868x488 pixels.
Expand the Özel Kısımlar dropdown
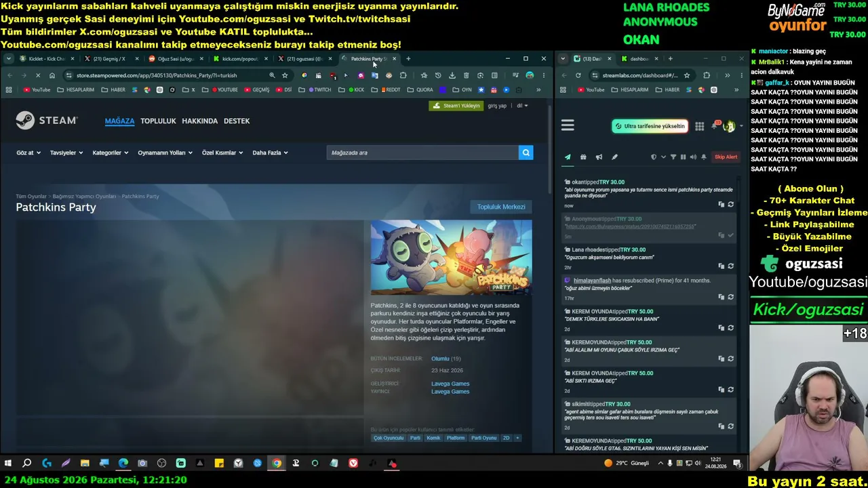(x=222, y=152)
